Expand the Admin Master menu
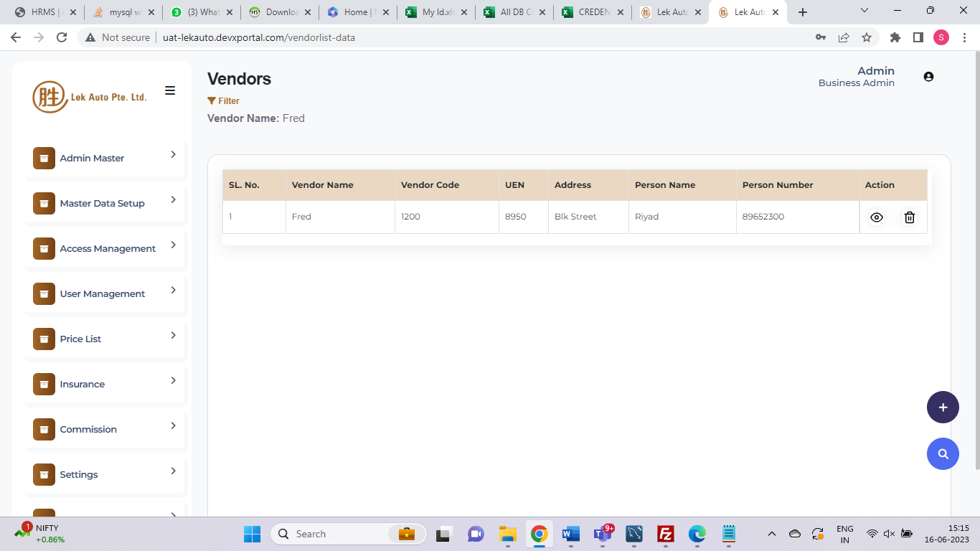Screen dimensions: 980x551 click(x=173, y=154)
